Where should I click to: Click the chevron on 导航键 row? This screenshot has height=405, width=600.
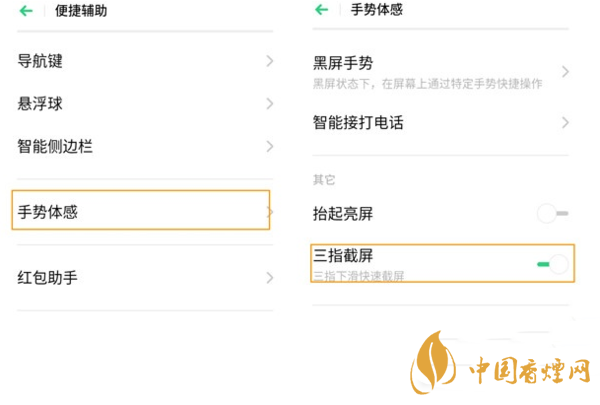[x=270, y=61]
